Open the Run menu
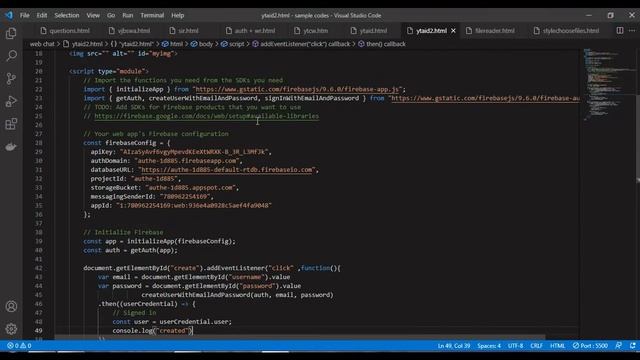This screenshot has width=640, height=360. (x=128, y=16)
